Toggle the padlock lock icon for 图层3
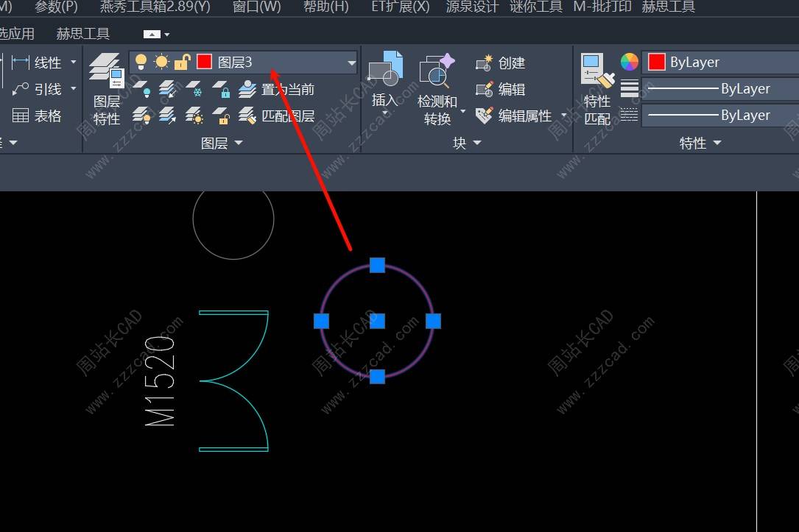The height and width of the screenshot is (532, 799). click(182, 63)
